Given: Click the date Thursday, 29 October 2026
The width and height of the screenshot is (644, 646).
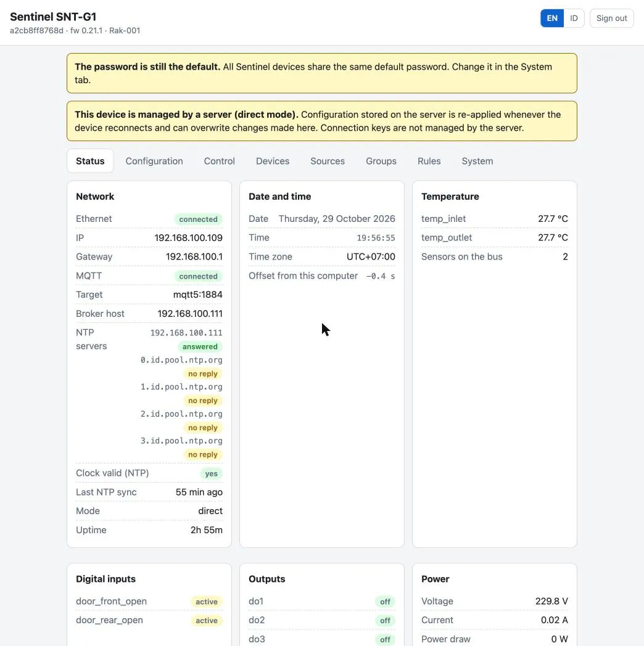Looking at the screenshot, I should [337, 219].
